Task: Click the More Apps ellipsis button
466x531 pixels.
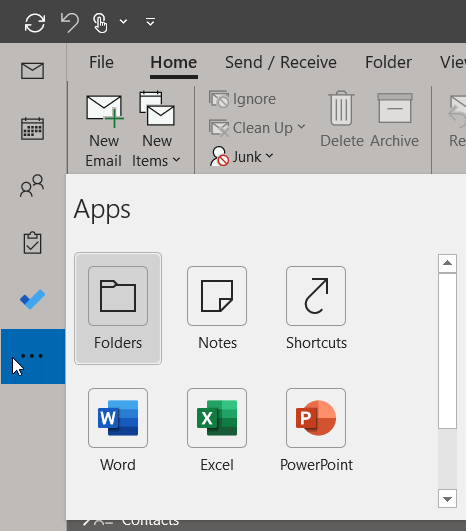Action: point(33,356)
